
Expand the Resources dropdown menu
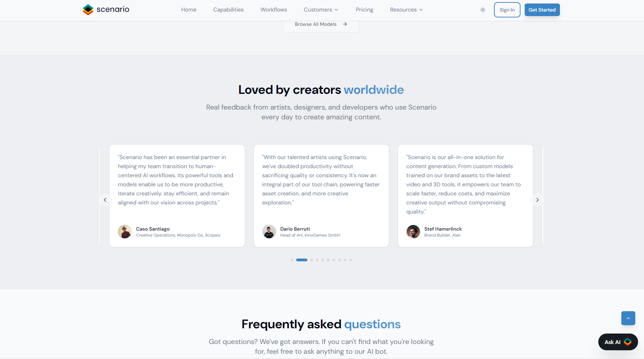(x=406, y=10)
